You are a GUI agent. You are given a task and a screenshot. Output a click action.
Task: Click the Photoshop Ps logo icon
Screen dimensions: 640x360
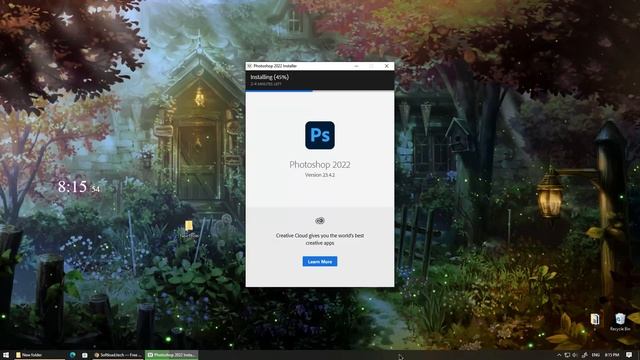coord(320,135)
